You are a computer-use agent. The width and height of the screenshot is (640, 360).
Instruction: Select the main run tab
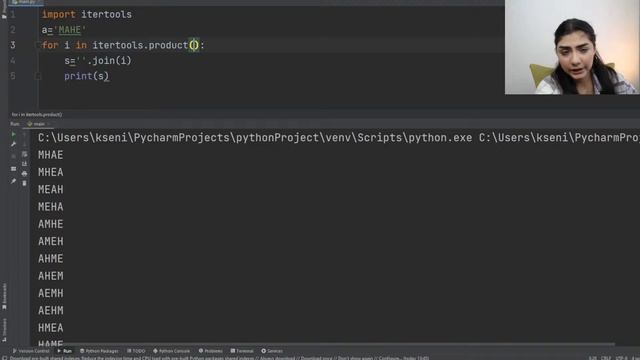(37, 124)
